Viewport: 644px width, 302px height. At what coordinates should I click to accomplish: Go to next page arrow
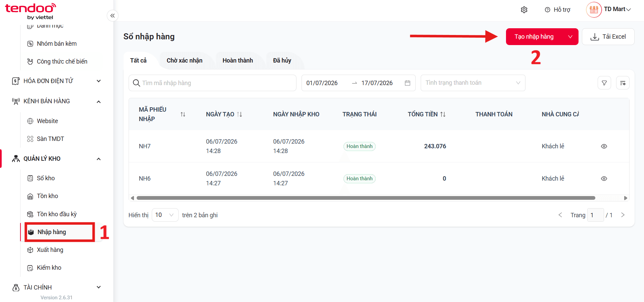[x=623, y=215]
